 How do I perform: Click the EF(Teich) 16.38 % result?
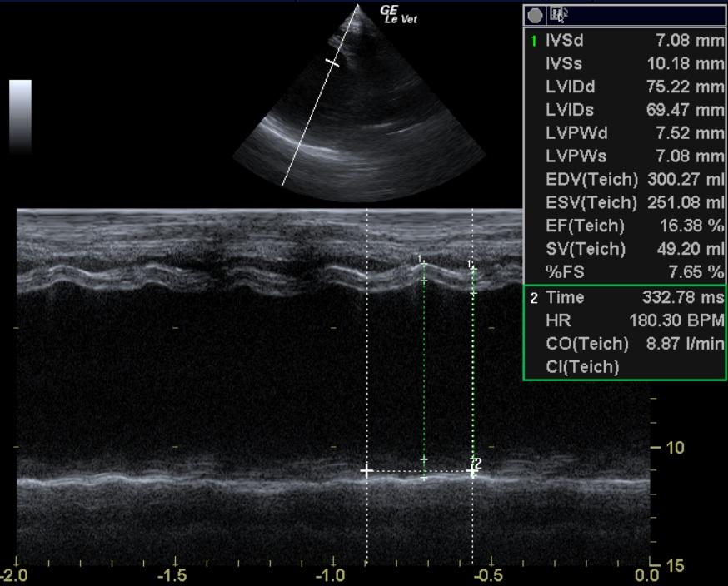(625, 226)
